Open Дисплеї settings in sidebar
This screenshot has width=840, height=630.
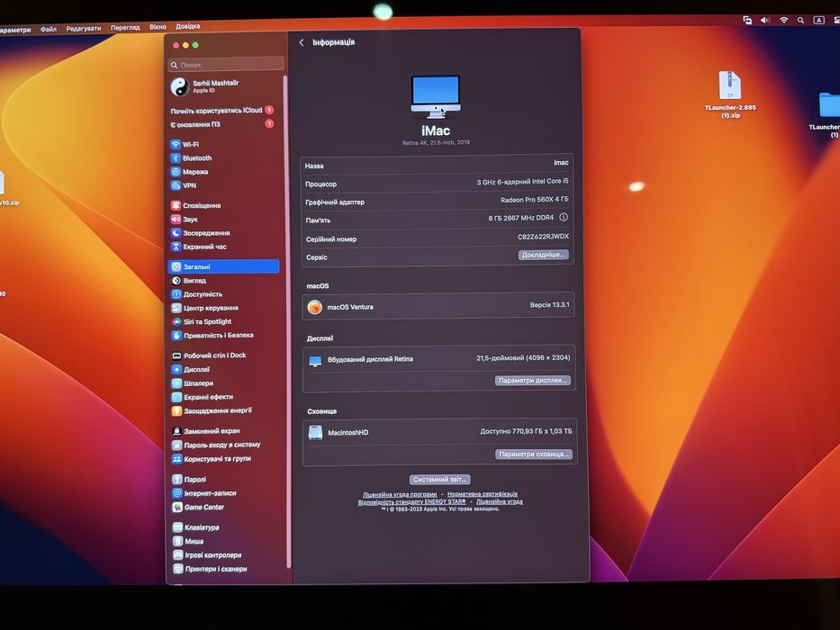point(191,370)
